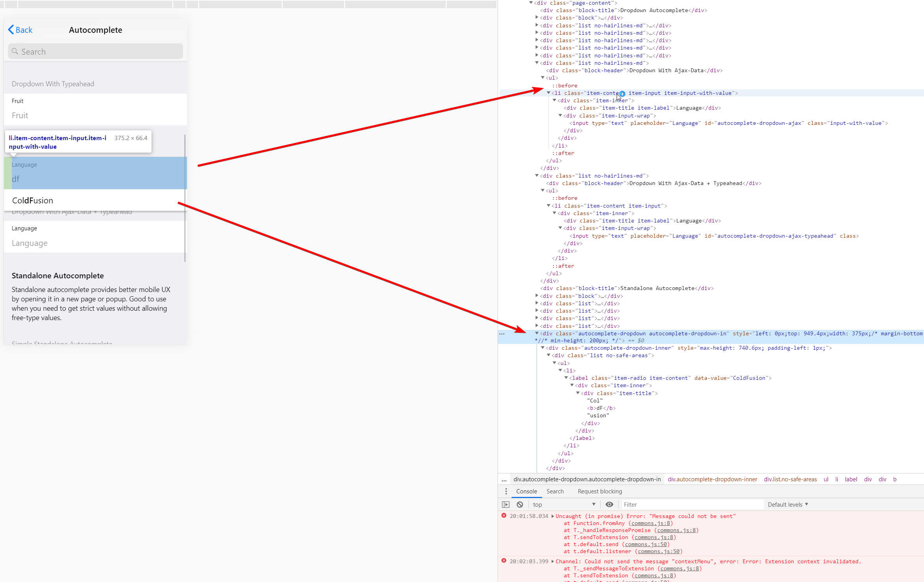Open the drawer three-dot menu icon
Image resolution: width=924 pixels, height=582 pixels.
pos(506,491)
